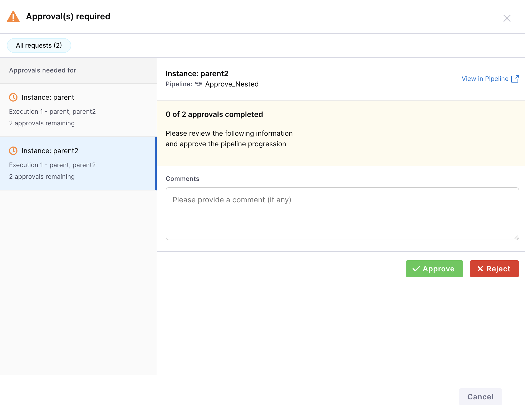The width and height of the screenshot is (525, 420).
Task: Focus the Comments text area
Action: (x=342, y=214)
